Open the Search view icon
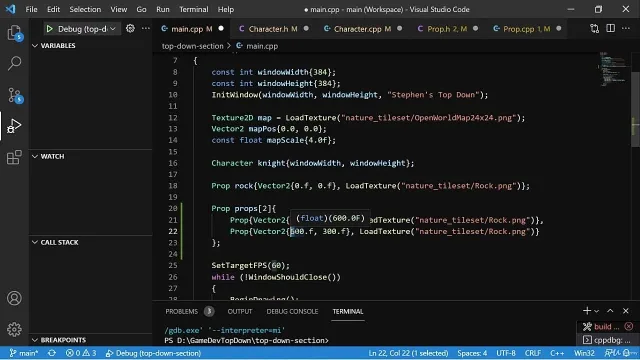The height and width of the screenshot is (360, 640). [14, 63]
